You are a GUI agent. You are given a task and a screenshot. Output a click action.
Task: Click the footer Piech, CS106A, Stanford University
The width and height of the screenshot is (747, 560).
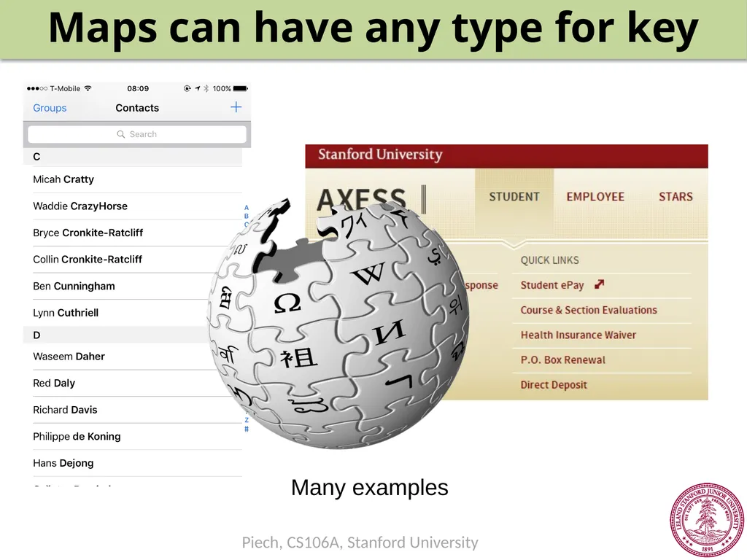click(x=360, y=542)
